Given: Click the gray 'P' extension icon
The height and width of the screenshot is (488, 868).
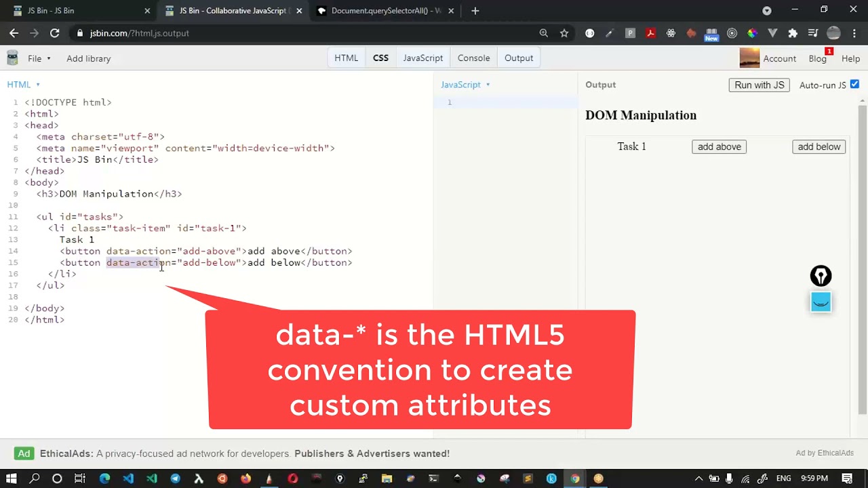Looking at the screenshot, I should [x=630, y=33].
